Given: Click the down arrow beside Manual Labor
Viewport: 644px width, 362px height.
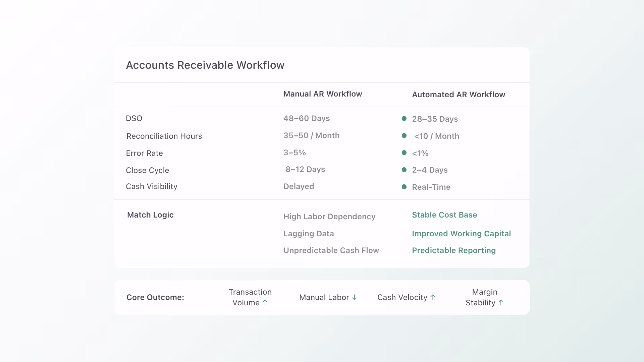Looking at the screenshot, I should [355, 297].
